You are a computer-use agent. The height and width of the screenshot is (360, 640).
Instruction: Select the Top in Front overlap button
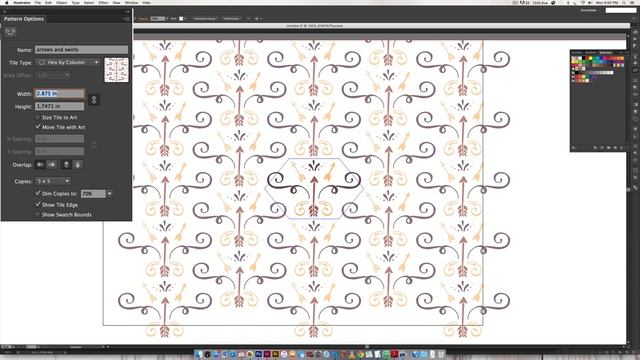click(x=66, y=164)
